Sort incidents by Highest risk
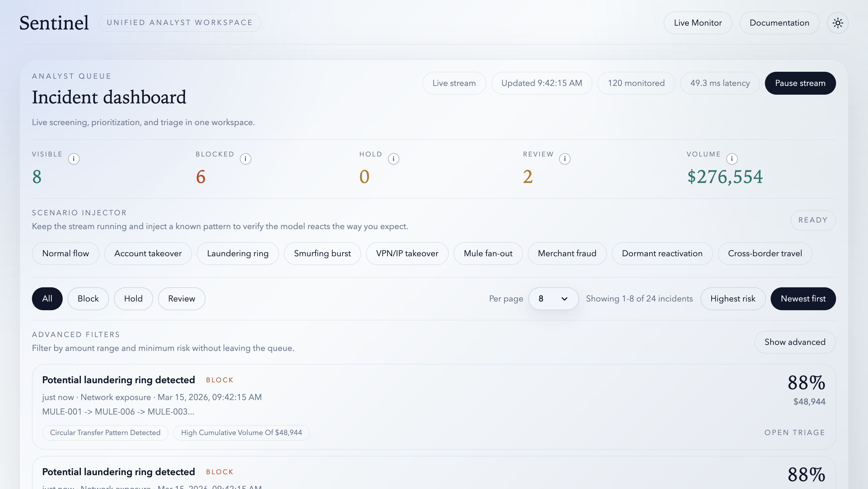 click(x=733, y=298)
